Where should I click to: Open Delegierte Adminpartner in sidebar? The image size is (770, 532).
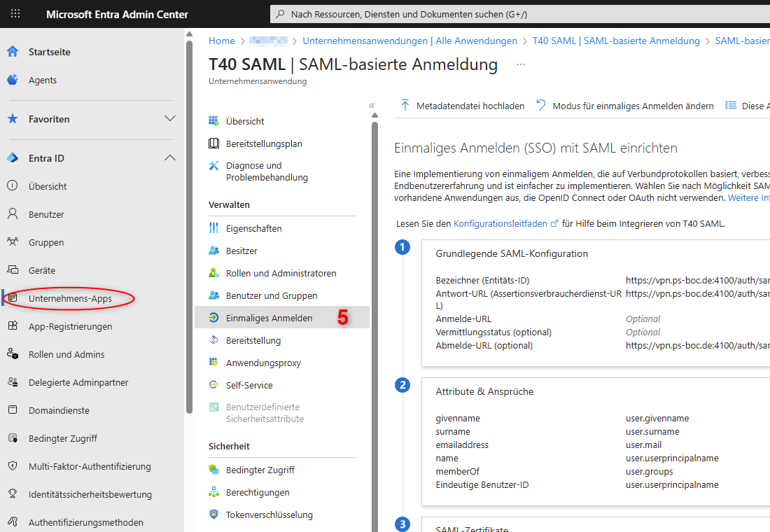click(x=78, y=382)
